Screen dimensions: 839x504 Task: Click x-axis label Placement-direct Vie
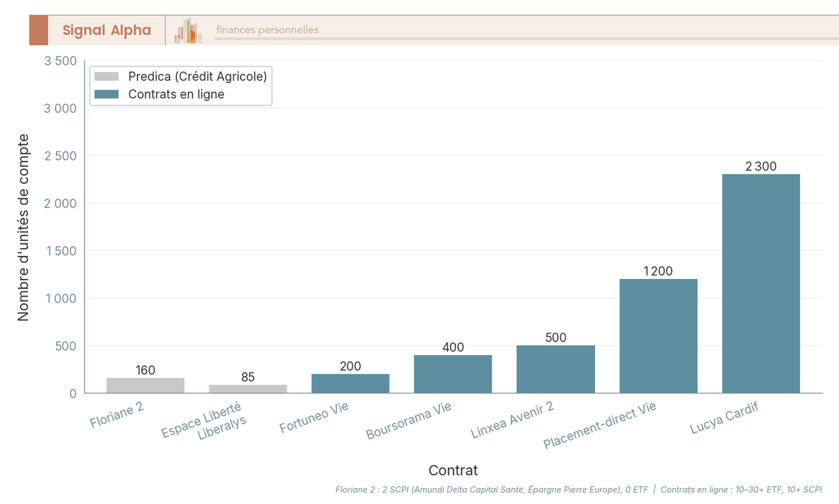pos(600,426)
